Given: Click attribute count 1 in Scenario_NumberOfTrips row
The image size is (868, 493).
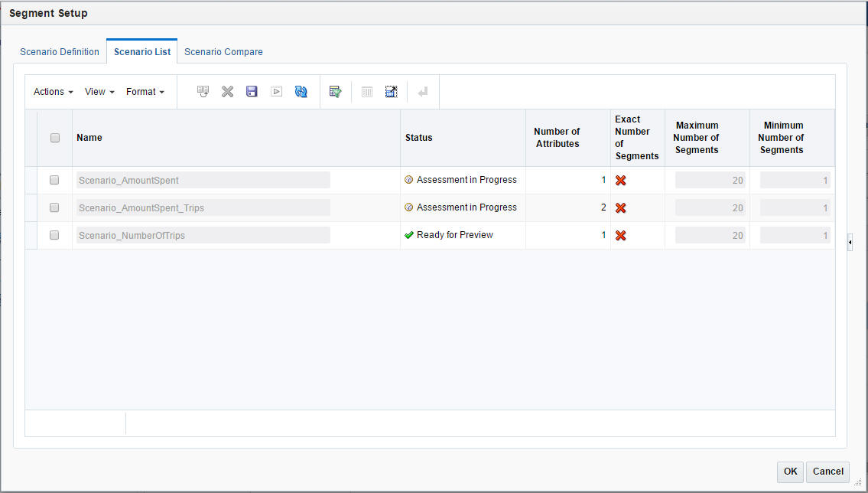Looking at the screenshot, I should tap(603, 235).
